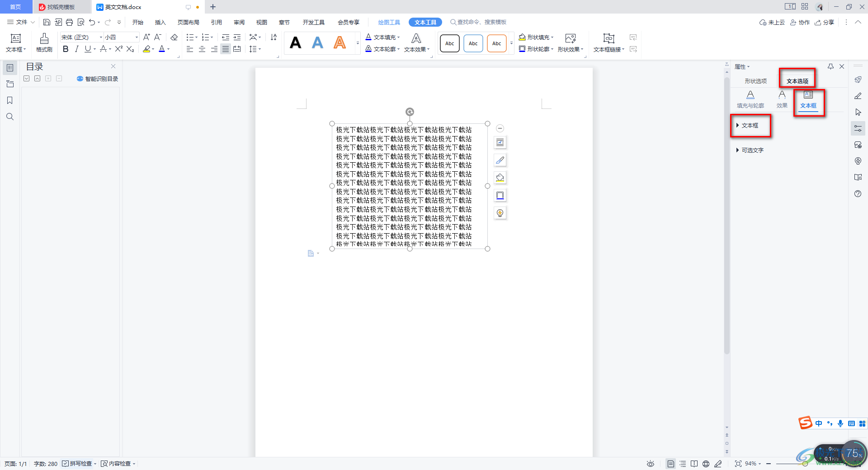Open the 开始 ribbon tab
The height and width of the screenshot is (470, 868).
(138, 22)
